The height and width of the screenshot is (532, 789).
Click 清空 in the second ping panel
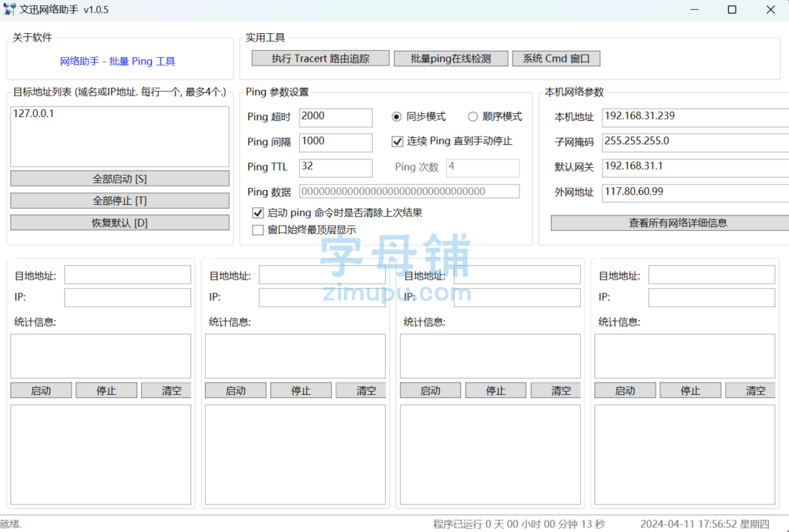361,390
